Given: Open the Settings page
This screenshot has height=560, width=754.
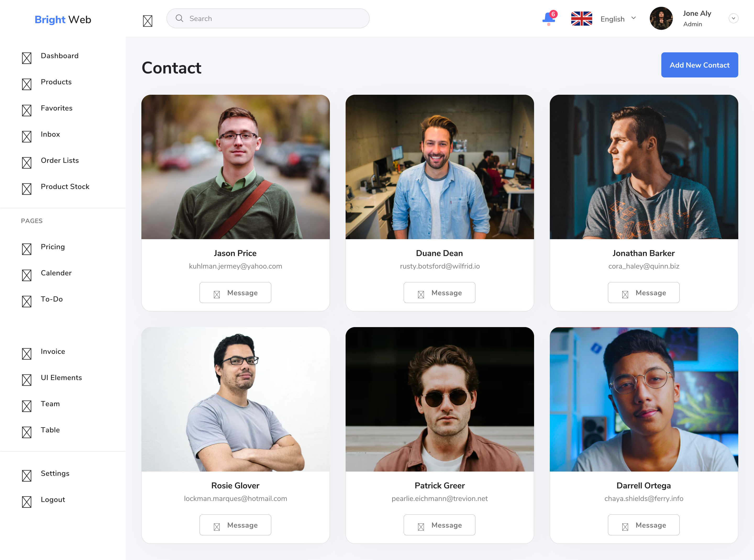Looking at the screenshot, I should click(55, 474).
